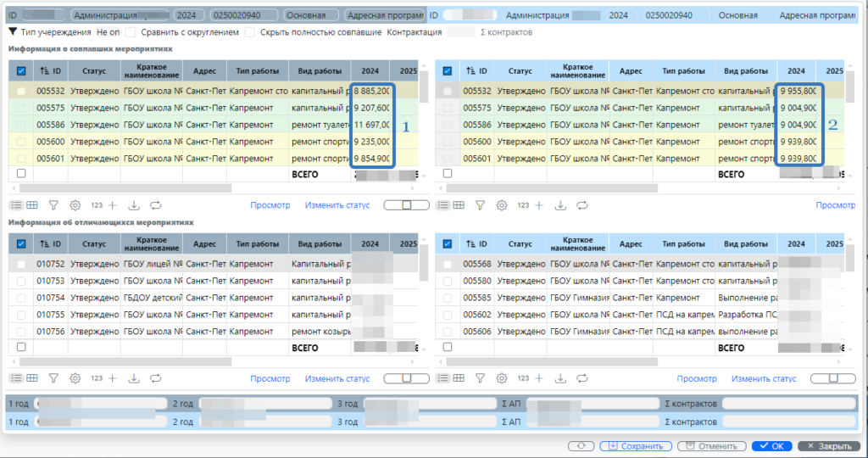Screen dimensions: 868x458
Task: Switch top-left grid to list view icon
Action: (x=16, y=205)
